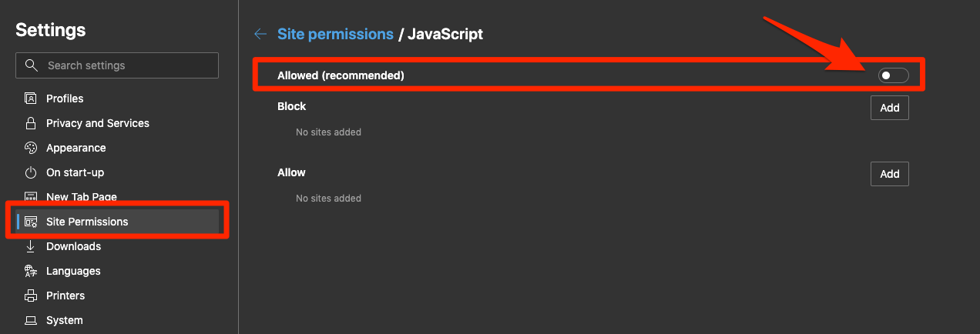Click the Site Permissions icon
The width and height of the screenshot is (980, 334).
[31, 222]
